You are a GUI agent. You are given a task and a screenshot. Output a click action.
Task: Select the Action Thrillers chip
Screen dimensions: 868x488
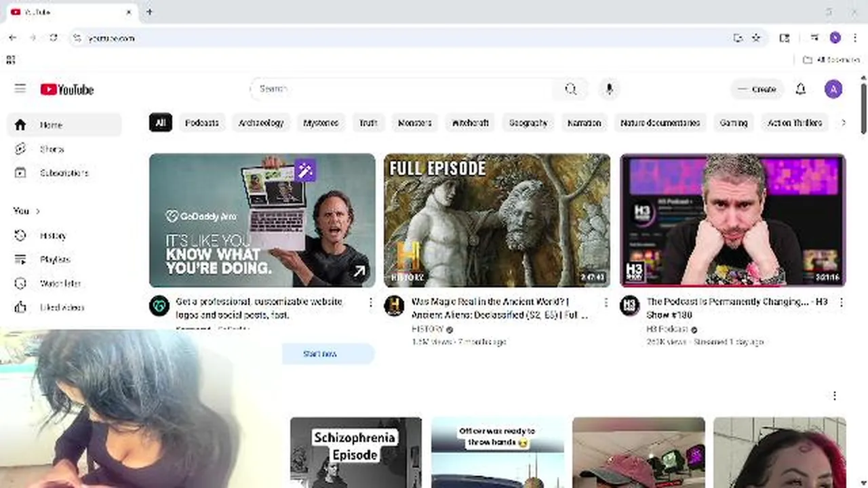795,123
